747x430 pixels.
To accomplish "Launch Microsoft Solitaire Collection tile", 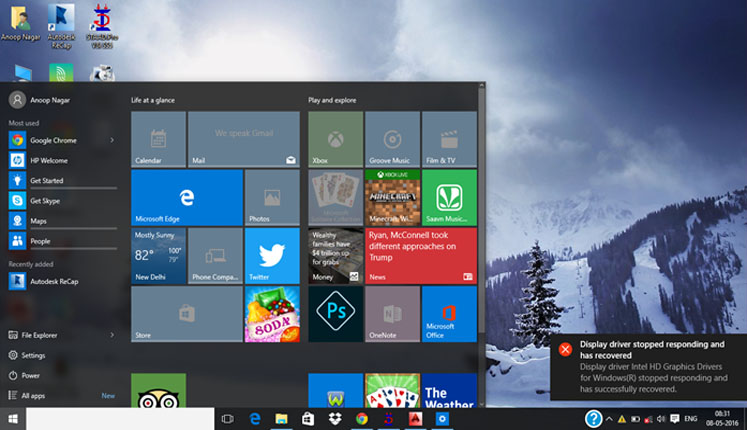I will pyautogui.click(x=335, y=197).
